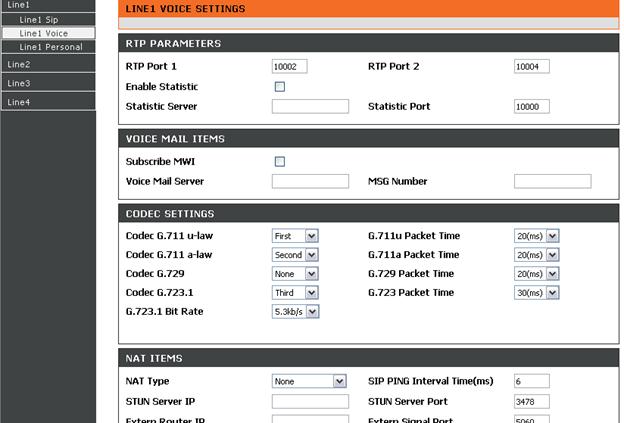Open the G.711a Packet Time dropdown
This screenshot has width=624, height=423.
(x=536, y=255)
